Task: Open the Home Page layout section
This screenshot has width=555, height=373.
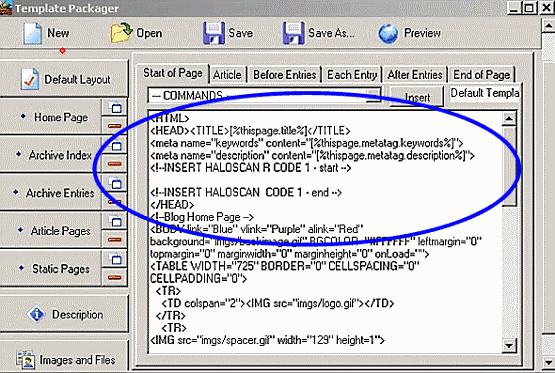Action: click(51, 117)
